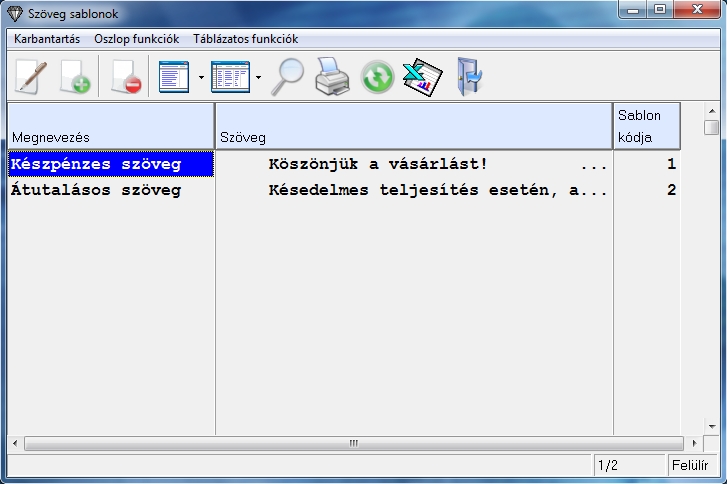Click the table layout view icon
727x484 pixels.
click(230, 77)
